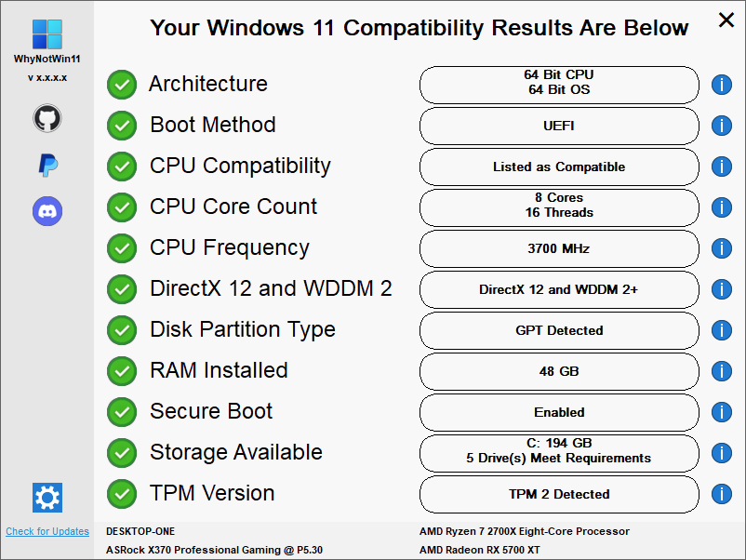Select the 'UEFI' boot method result

coord(559,126)
